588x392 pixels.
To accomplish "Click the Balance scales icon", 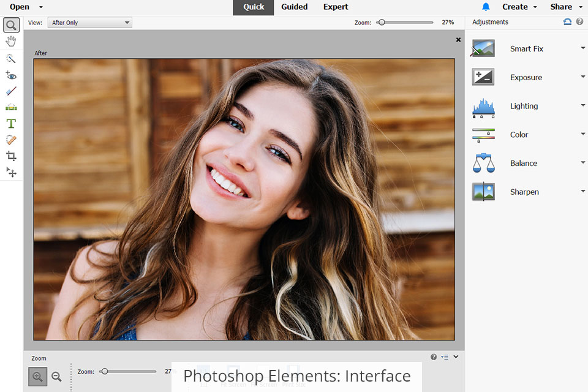I will (x=483, y=163).
